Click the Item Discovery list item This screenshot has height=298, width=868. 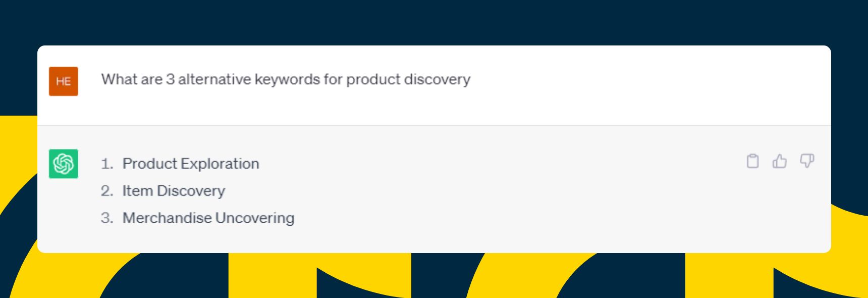(x=174, y=191)
